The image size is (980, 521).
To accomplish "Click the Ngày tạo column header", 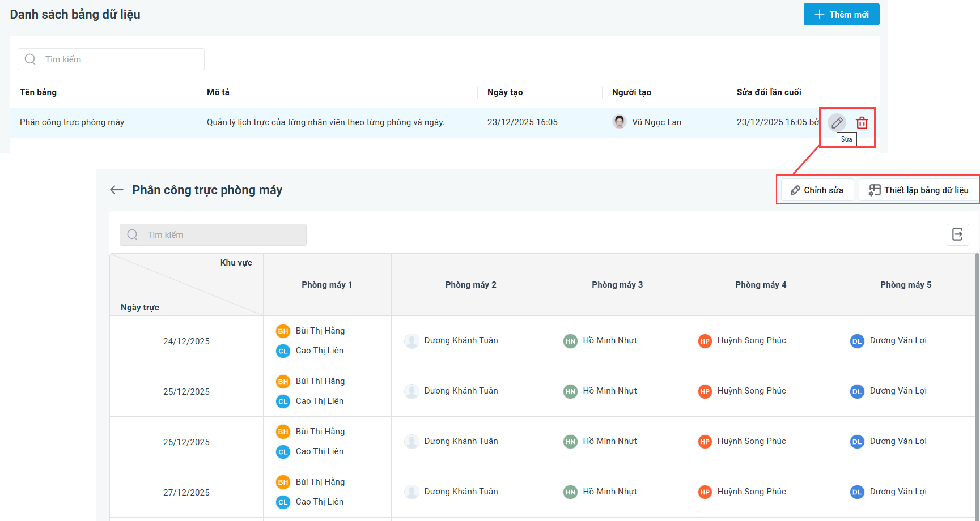I will [505, 92].
